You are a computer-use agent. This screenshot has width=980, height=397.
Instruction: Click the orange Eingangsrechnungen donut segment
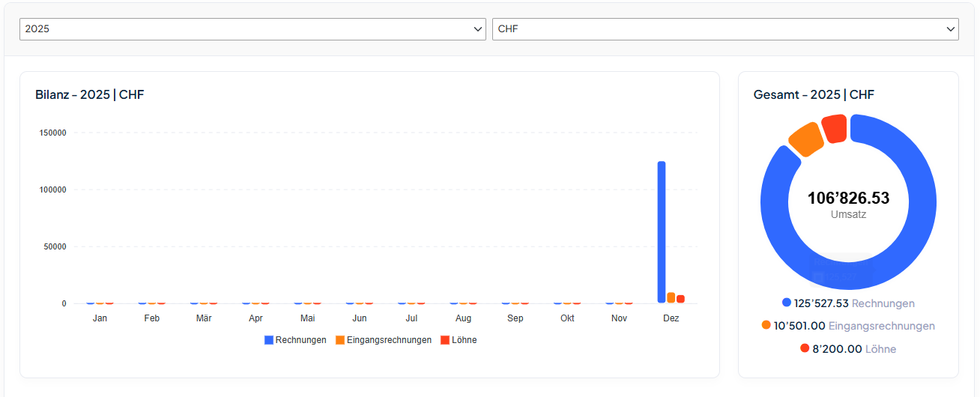806,139
